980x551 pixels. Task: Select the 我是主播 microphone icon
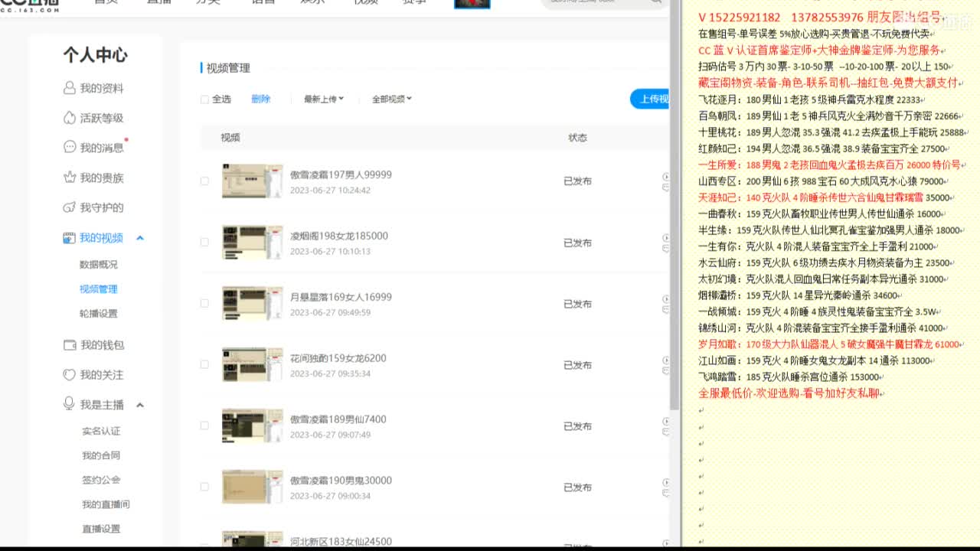click(x=70, y=405)
